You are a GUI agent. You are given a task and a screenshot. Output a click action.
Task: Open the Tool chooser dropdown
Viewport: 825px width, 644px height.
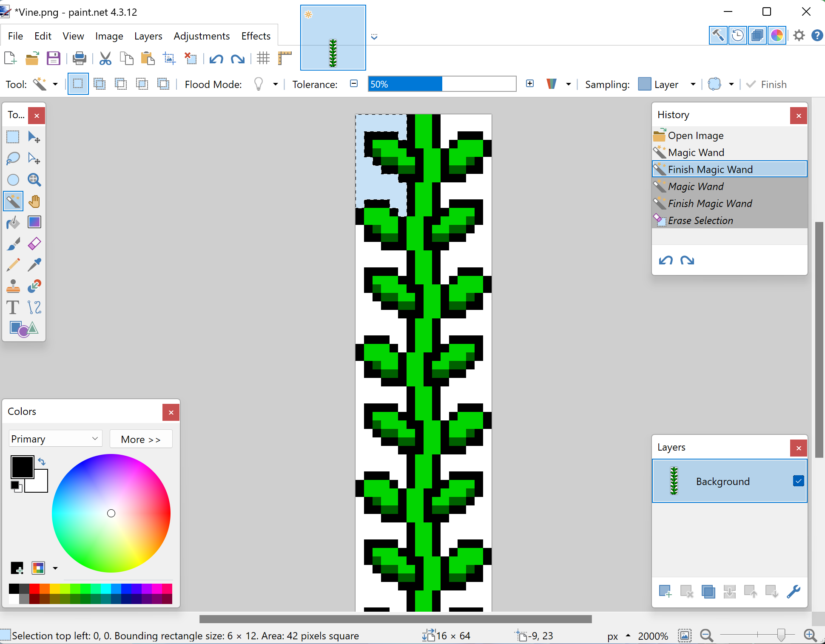point(55,84)
